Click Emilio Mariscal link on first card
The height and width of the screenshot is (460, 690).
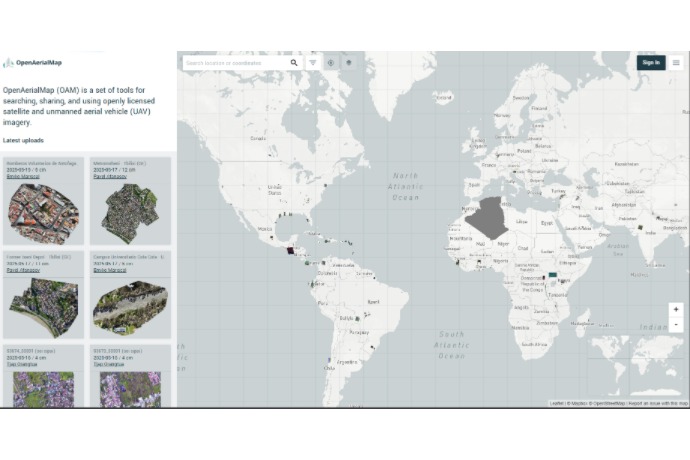point(23,177)
